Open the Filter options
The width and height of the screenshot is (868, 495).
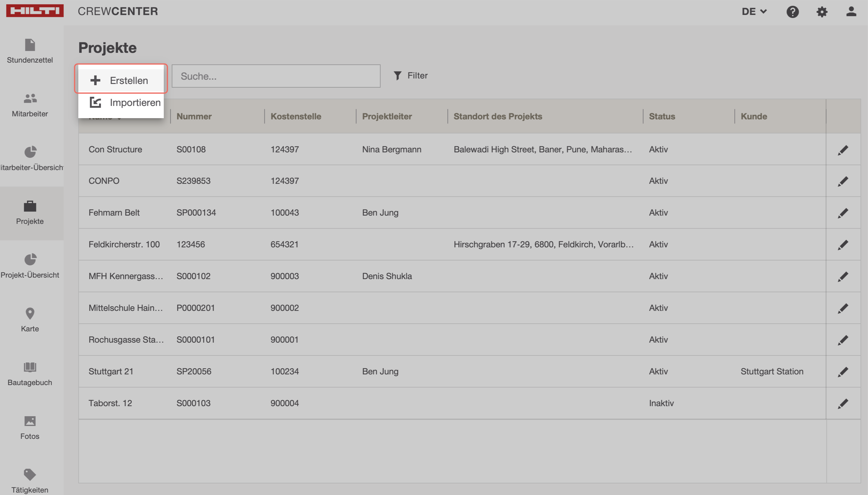411,75
